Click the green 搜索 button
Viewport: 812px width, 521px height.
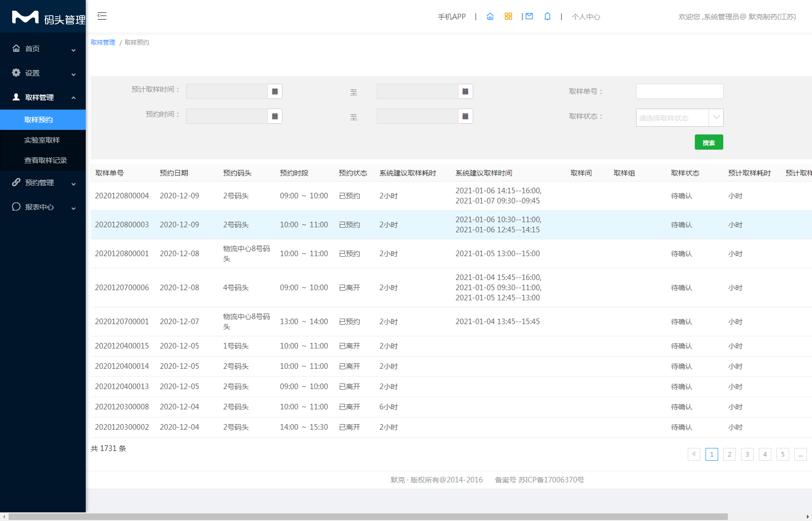pyautogui.click(x=709, y=142)
